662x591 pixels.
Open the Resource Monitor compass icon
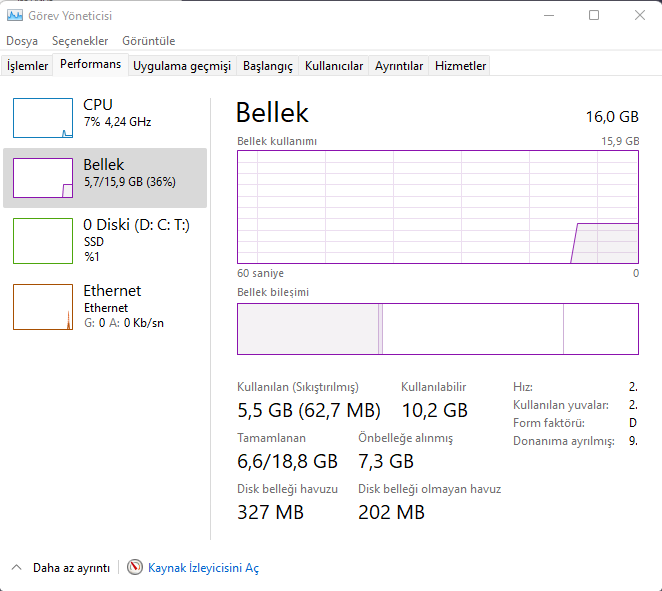tap(135, 567)
